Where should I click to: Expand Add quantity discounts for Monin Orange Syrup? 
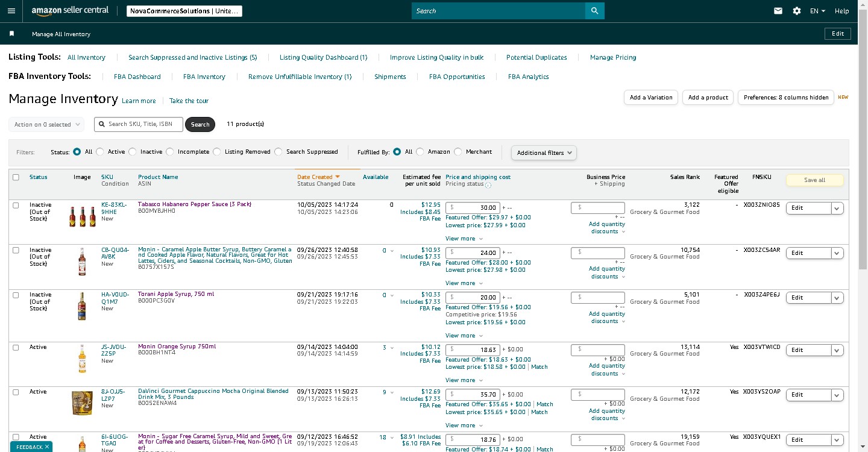pyautogui.click(x=608, y=369)
